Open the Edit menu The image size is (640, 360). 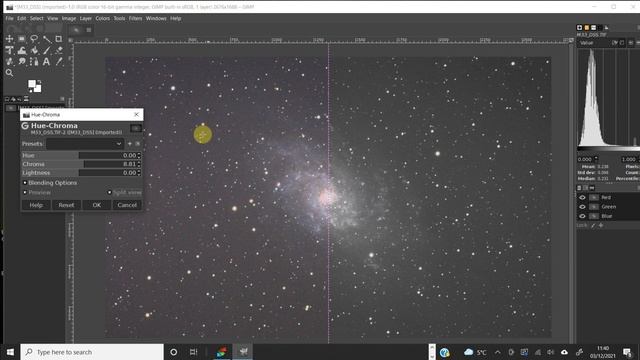(x=22, y=18)
